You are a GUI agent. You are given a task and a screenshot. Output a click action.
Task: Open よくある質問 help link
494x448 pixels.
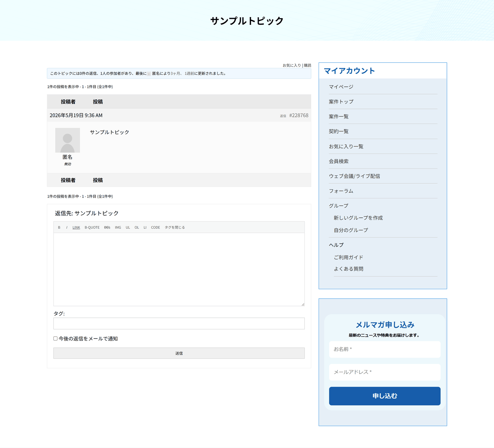349,269
